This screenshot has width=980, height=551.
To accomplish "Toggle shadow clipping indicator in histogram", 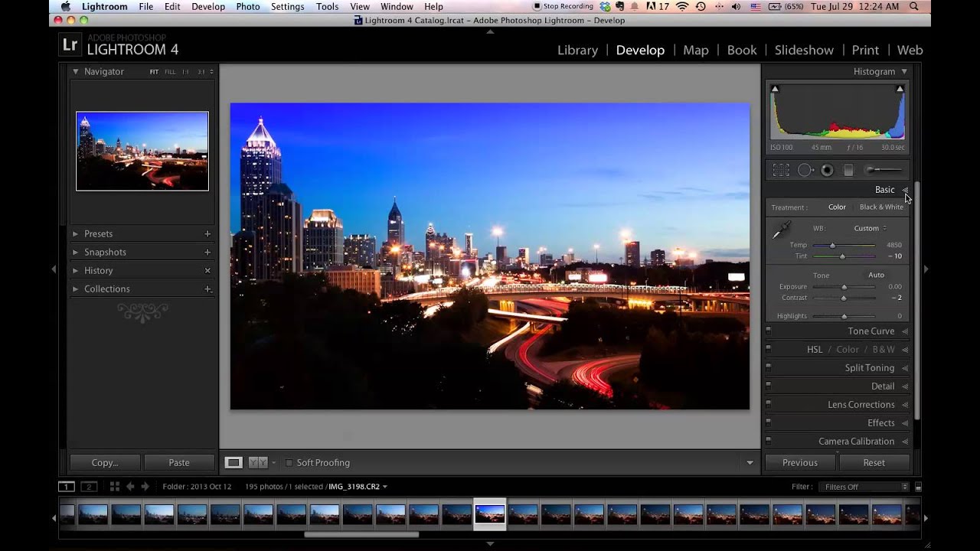I will point(775,90).
